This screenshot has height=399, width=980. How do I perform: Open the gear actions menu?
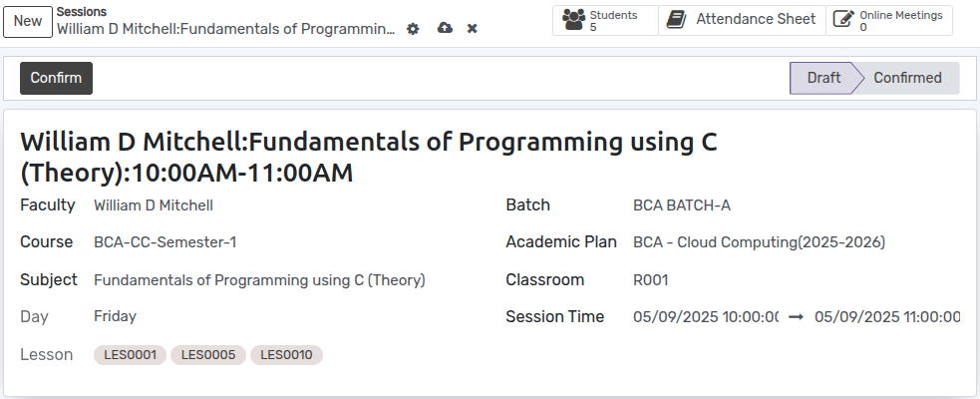413,29
